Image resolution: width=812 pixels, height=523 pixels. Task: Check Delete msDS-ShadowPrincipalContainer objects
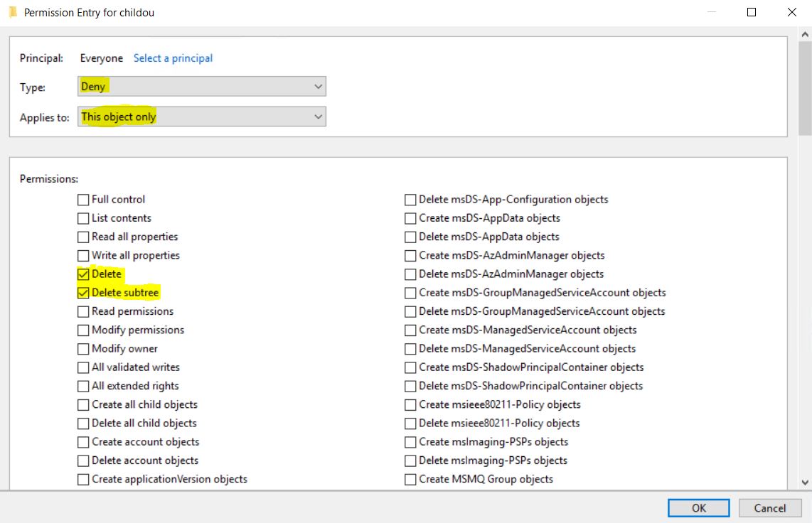(410, 386)
